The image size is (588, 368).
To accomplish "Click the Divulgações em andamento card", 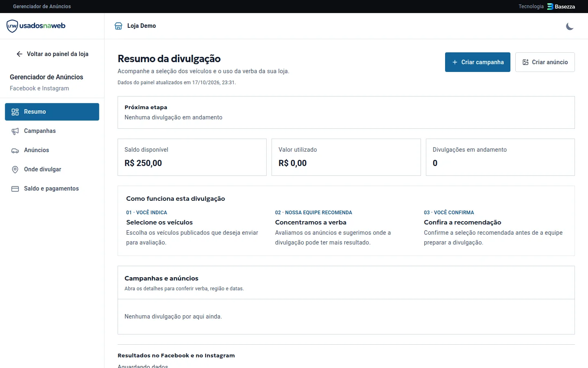I will pyautogui.click(x=500, y=157).
